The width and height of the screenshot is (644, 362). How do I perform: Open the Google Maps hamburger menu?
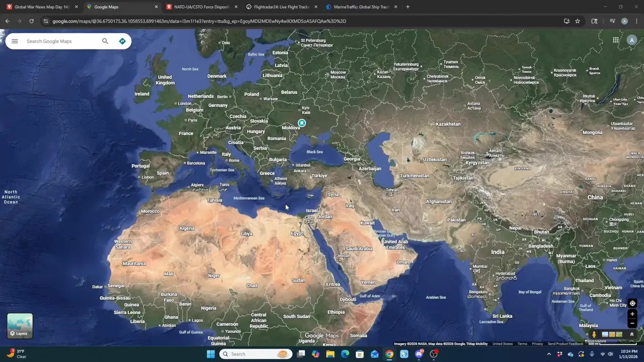[x=15, y=41]
